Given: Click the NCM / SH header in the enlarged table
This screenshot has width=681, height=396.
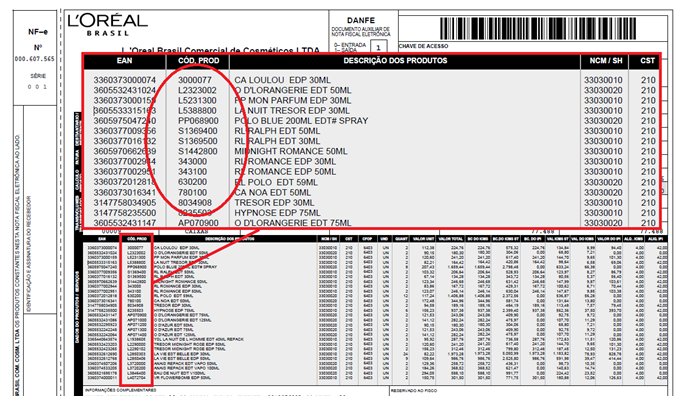Looking at the screenshot, I should click(606, 61).
